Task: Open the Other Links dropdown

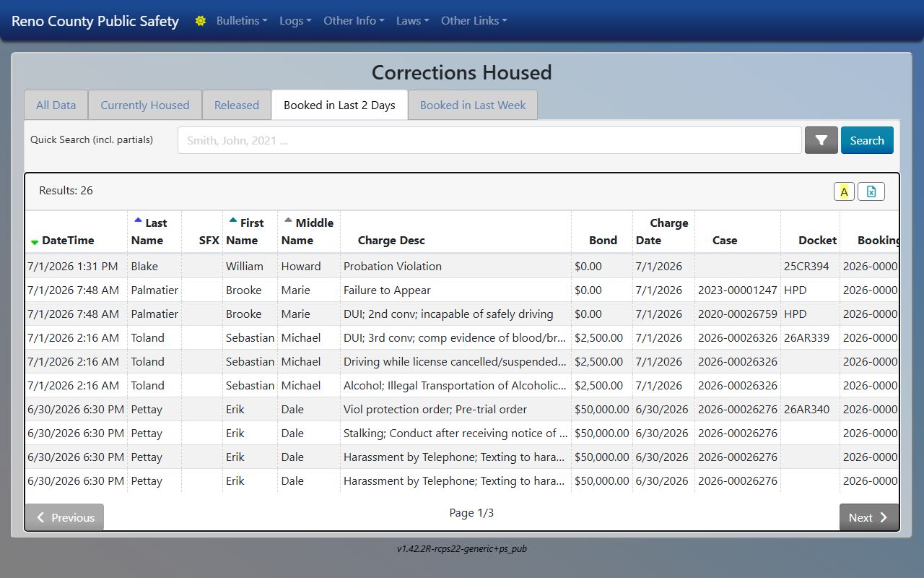Action: click(x=474, y=21)
